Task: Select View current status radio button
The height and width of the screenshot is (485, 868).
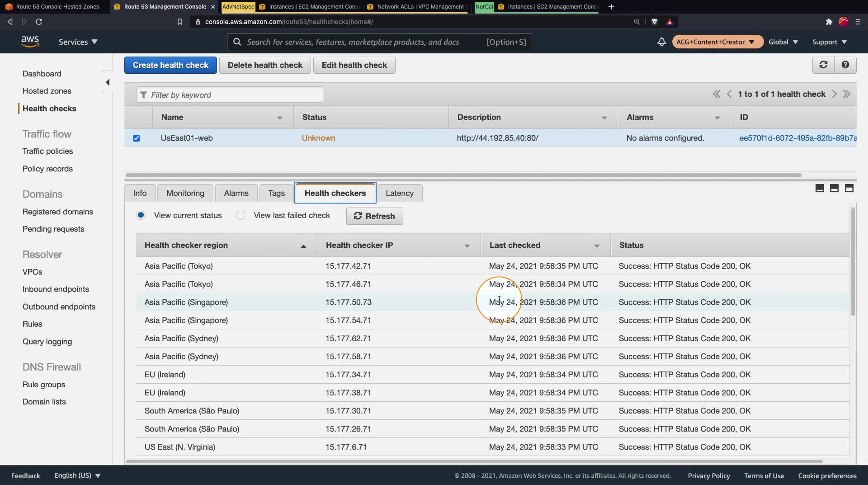Action: click(x=141, y=215)
